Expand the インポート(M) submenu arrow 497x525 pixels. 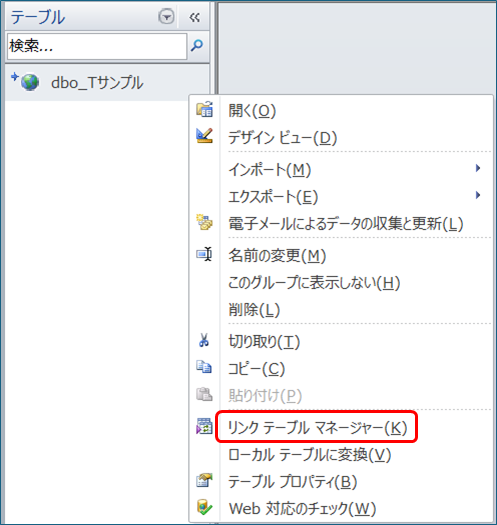point(478,168)
